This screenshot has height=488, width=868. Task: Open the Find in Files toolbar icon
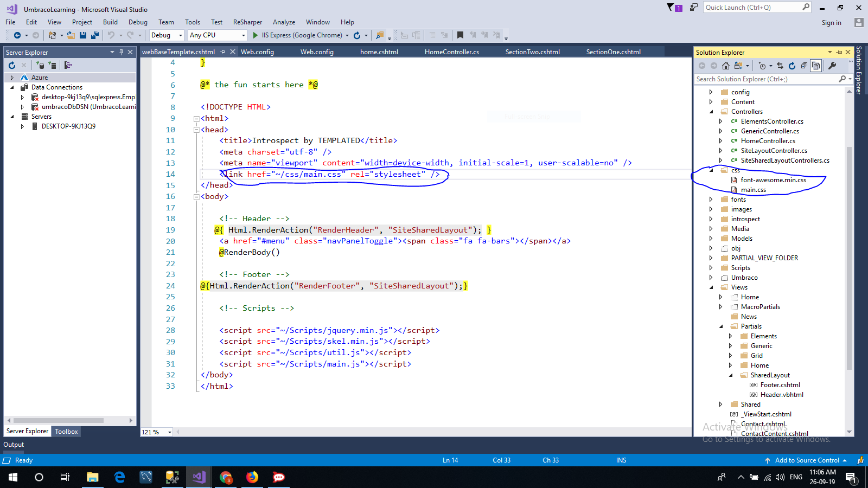380,35
